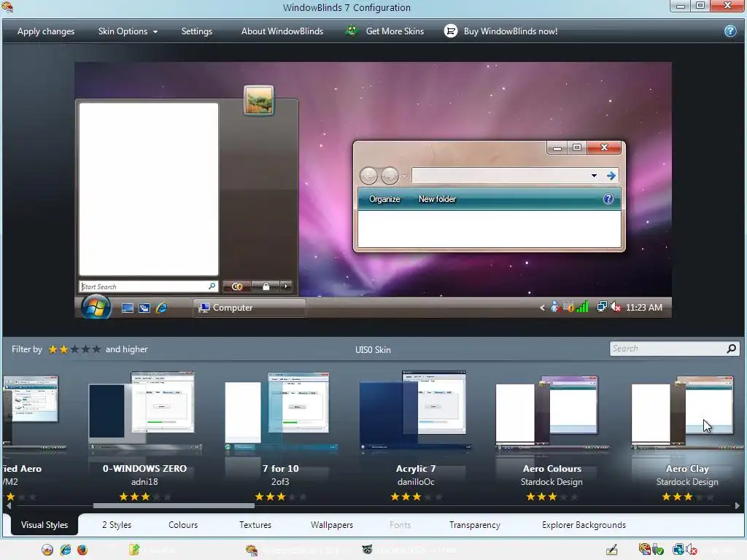Click the star rating under Acrylic 7

pyautogui.click(x=417, y=497)
